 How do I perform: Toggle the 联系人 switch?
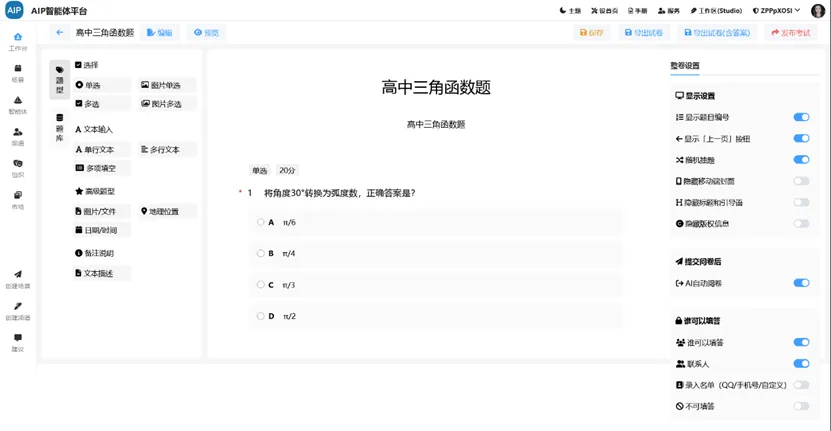point(801,364)
